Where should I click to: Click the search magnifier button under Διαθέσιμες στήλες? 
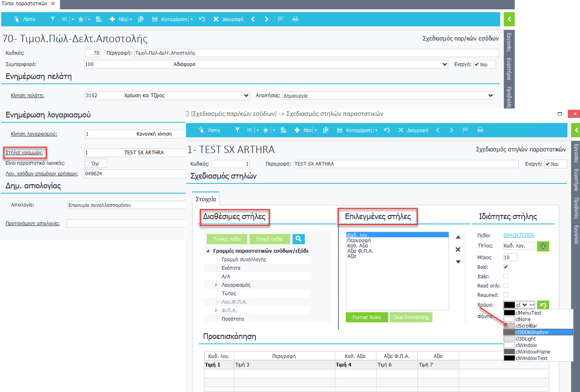pos(298,239)
